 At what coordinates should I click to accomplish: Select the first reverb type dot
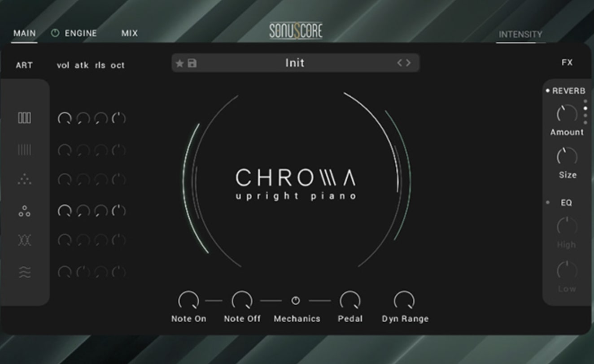585,101
